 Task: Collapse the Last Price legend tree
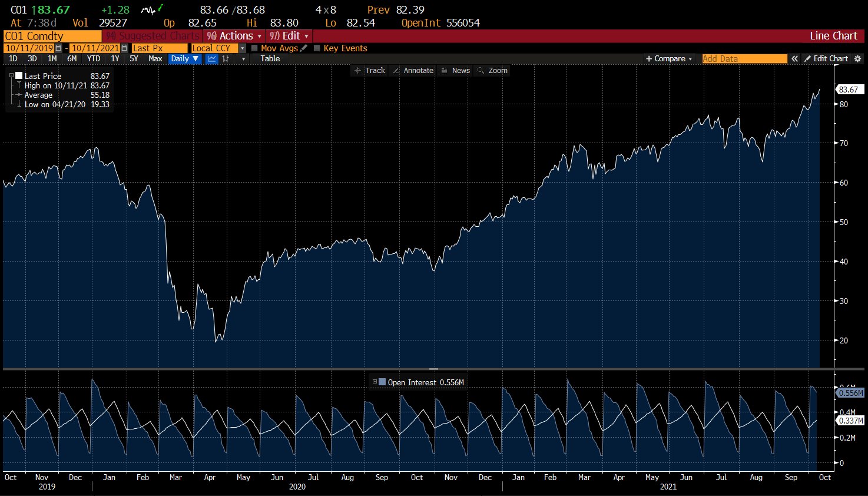tap(11, 76)
